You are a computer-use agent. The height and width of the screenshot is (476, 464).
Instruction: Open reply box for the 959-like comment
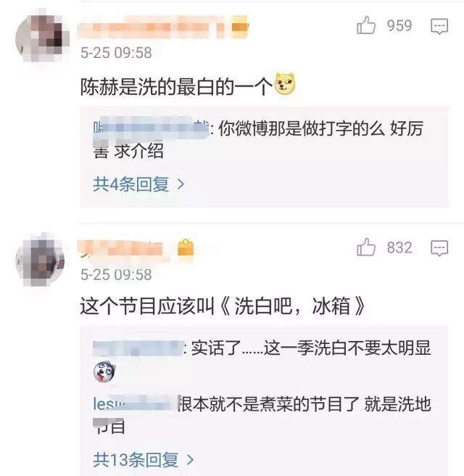click(x=439, y=26)
